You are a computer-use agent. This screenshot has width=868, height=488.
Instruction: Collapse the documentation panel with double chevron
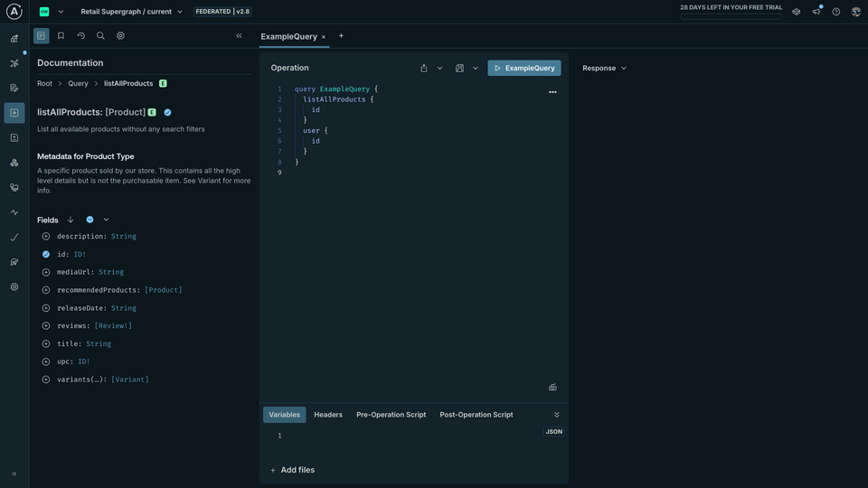tap(239, 36)
